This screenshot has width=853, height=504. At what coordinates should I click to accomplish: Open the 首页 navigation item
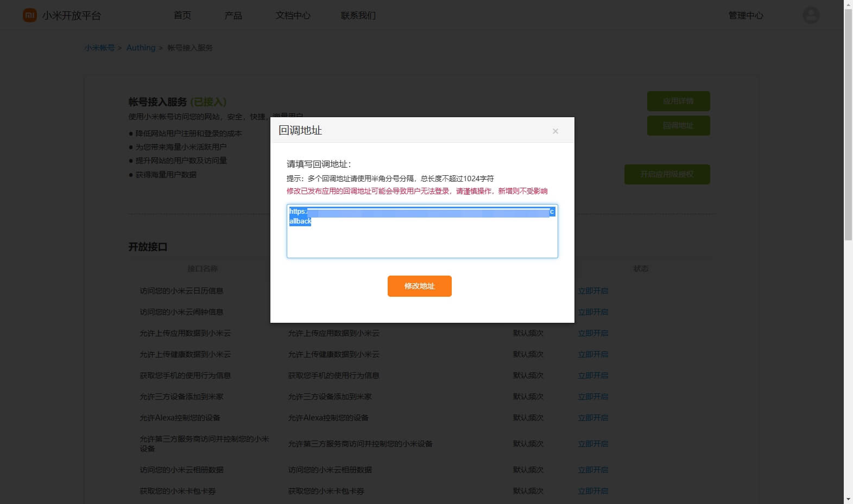point(182,15)
